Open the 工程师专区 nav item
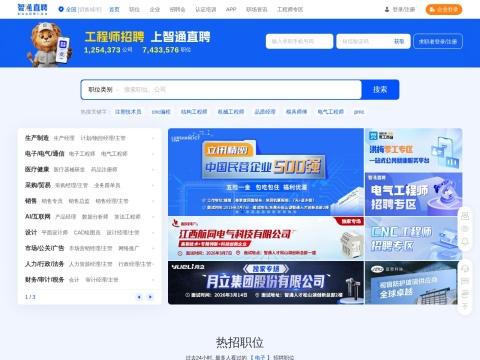This screenshot has width=480, height=360. pyautogui.click(x=290, y=9)
